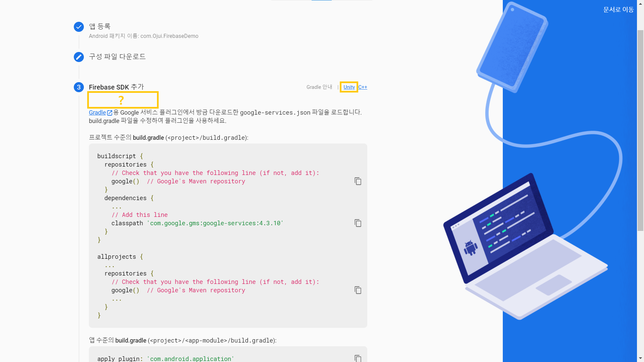
Task: Click copy icon beside first google() line
Action: (x=358, y=181)
